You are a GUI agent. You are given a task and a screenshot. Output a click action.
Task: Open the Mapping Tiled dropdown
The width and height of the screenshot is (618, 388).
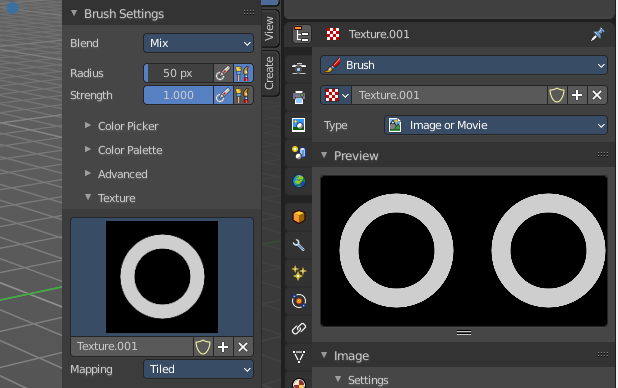coord(198,369)
